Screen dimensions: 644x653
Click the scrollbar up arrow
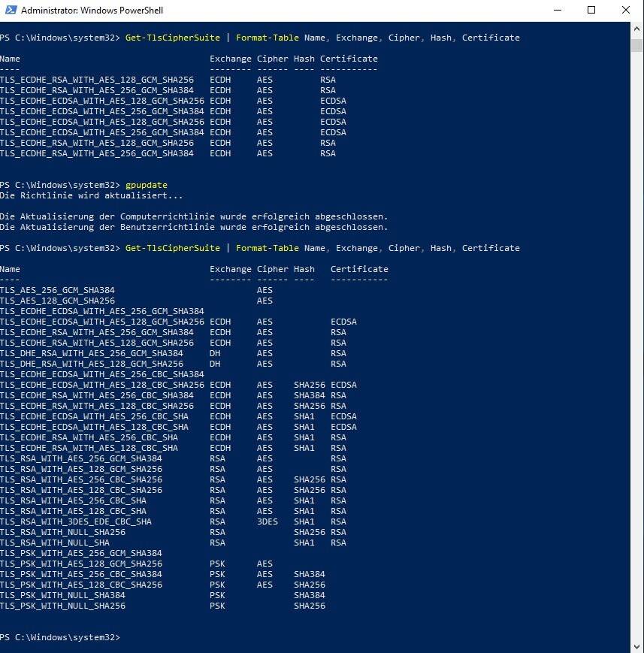pyautogui.click(x=637, y=28)
